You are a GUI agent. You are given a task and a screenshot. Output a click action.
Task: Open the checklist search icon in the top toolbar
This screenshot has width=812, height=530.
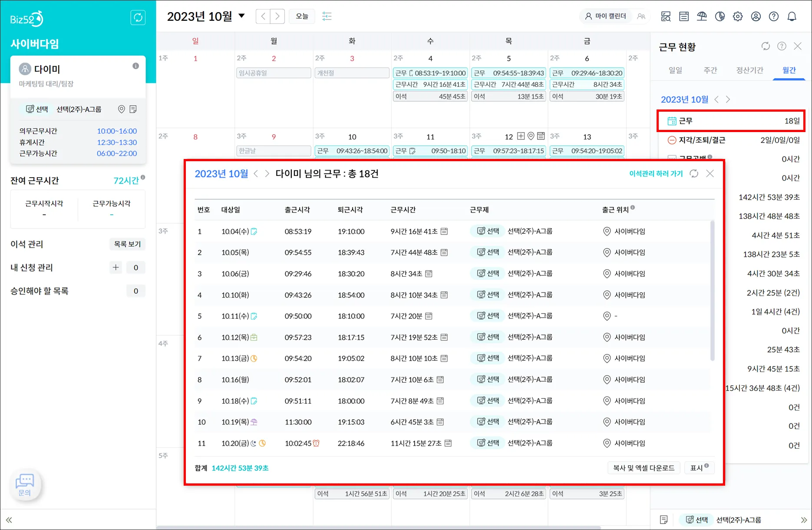[666, 17]
